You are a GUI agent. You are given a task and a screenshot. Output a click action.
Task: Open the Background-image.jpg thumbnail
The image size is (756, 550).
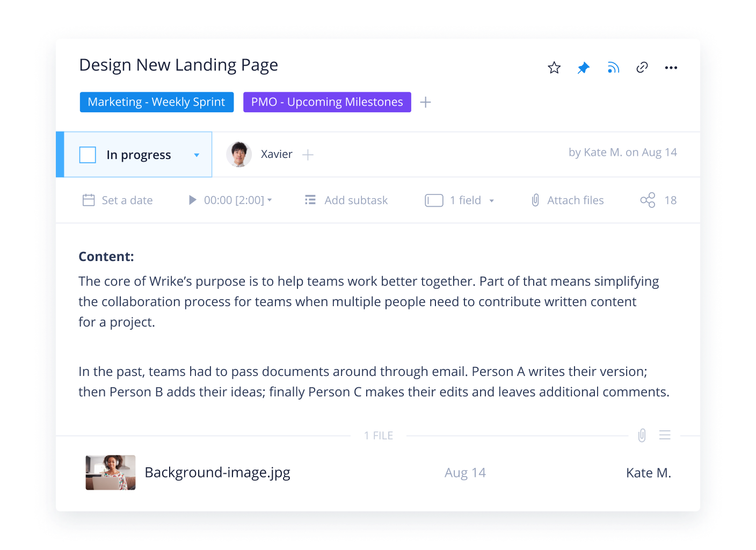pos(111,473)
